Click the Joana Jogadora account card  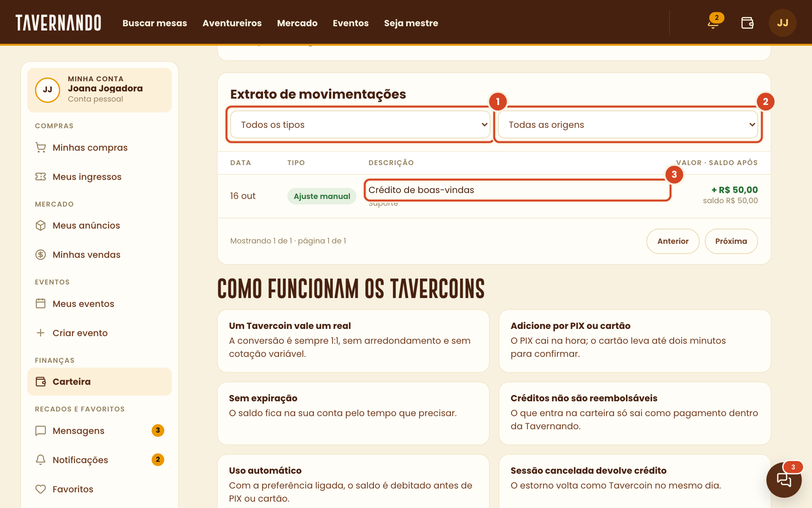(100, 90)
